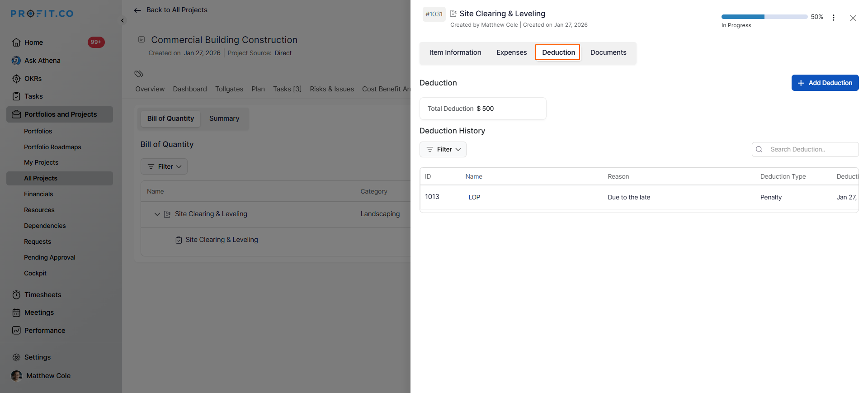Go Back to All Projects
The image size is (868, 393).
[171, 10]
